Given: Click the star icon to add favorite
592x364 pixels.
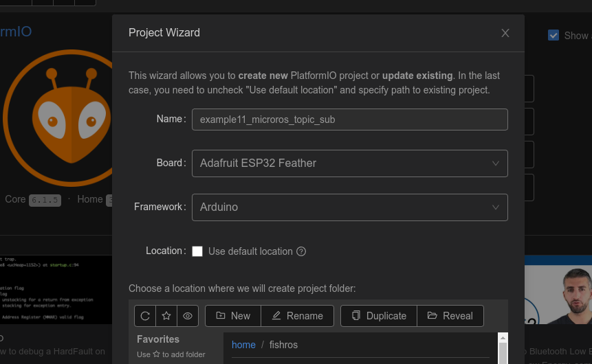Looking at the screenshot, I should [x=166, y=316].
